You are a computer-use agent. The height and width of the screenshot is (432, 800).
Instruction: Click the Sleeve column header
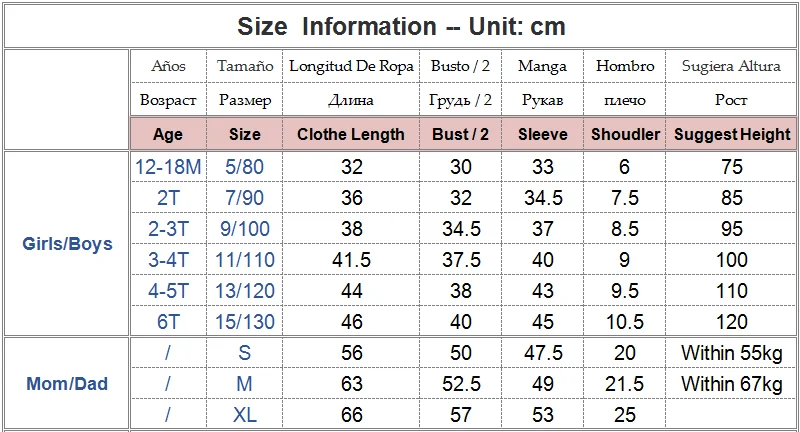coord(542,134)
